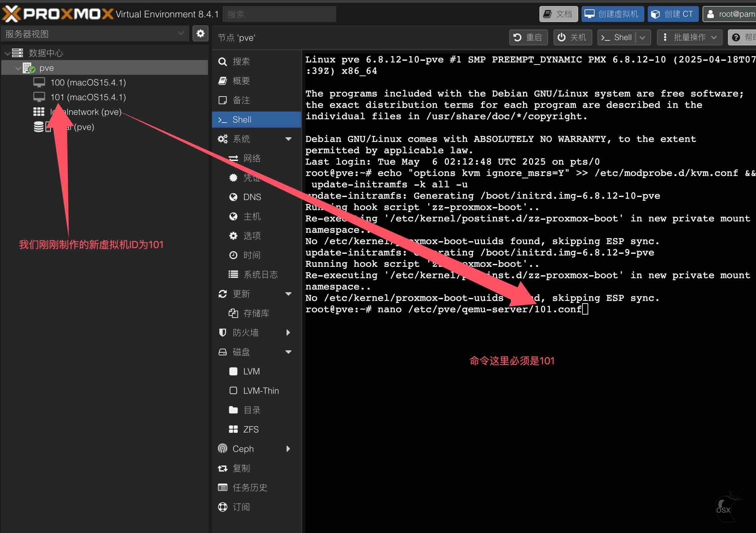Click 创建虚拟机 button

tap(612, 14)
